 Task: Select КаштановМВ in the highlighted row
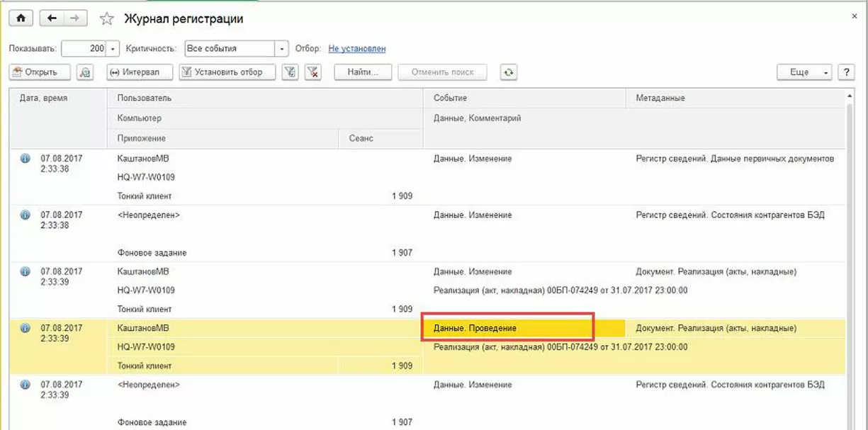(x=142, y=328)
